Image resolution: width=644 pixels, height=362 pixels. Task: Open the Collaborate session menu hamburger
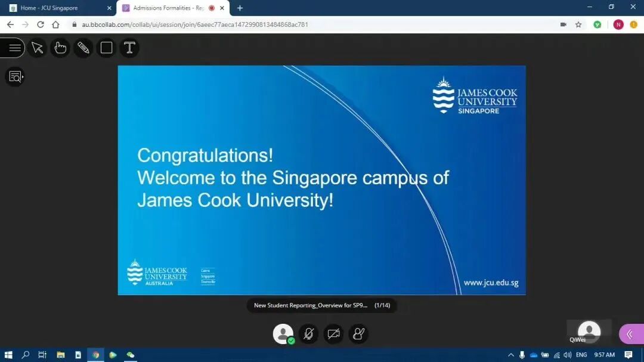(14, 48)
